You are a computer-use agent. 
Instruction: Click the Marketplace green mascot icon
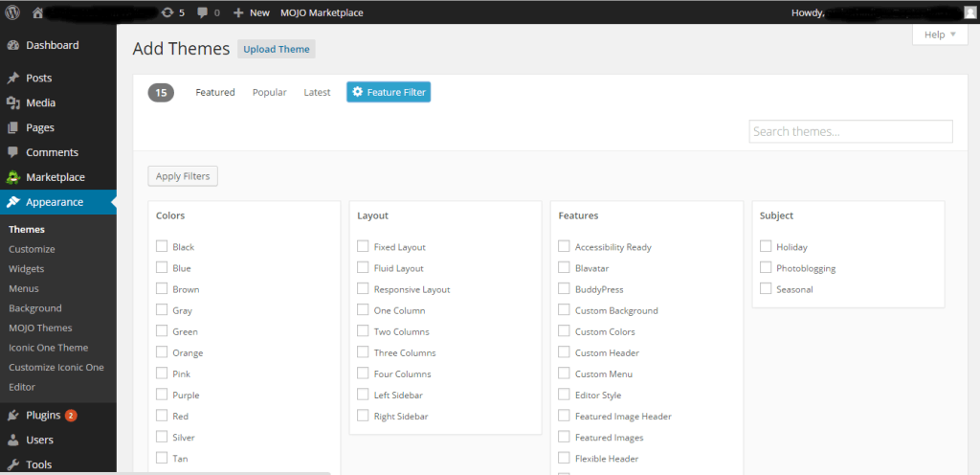click(13, 177)
